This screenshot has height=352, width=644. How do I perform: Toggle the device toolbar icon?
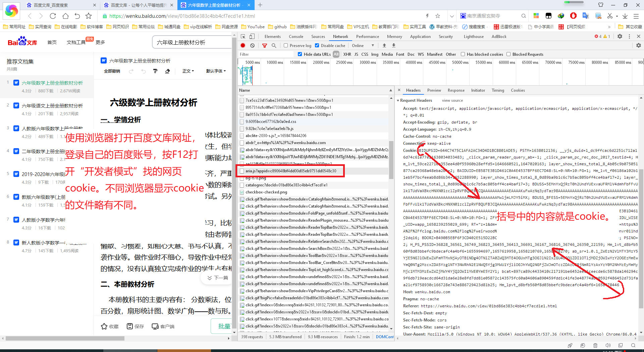252,37
